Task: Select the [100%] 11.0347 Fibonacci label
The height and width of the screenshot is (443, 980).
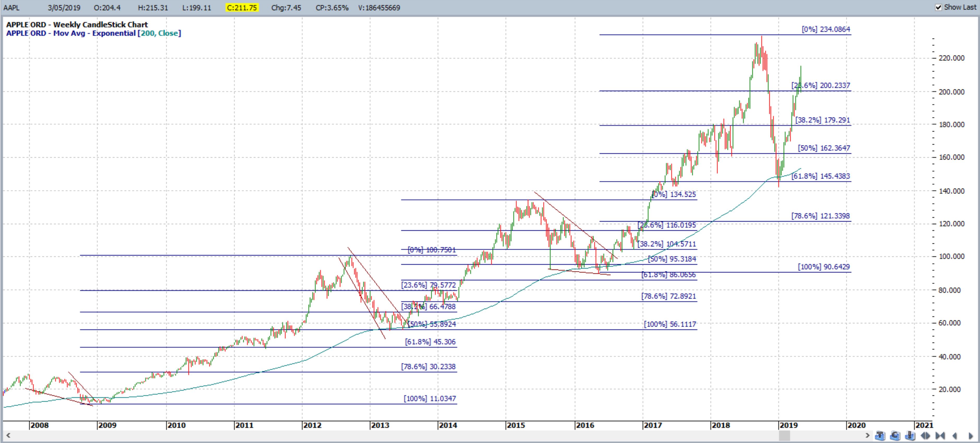Action: point(430,399)
